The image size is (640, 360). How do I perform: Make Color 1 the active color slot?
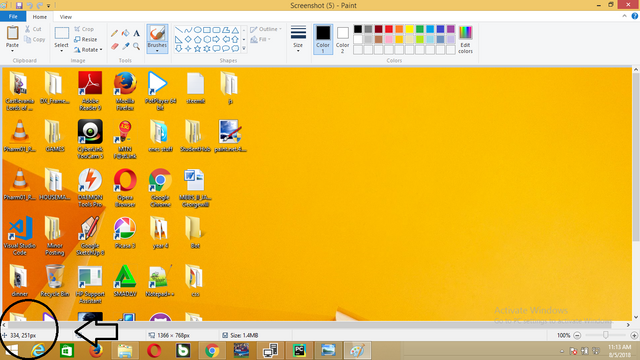coord(323,39)
